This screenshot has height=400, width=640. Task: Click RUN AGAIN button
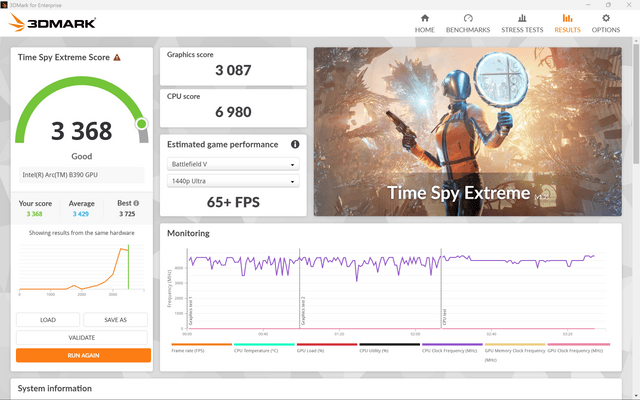point(83,355)
